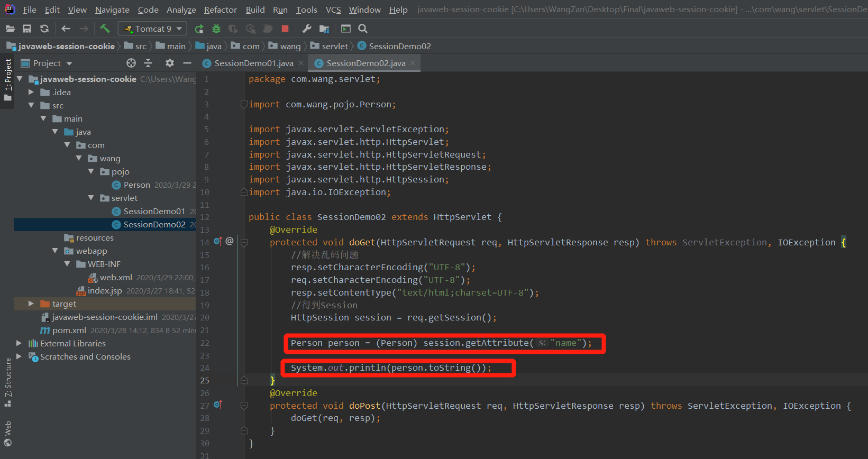Screen dimensions: 868x459
Task: Open the VCS menu
Action: coord(333,10)
